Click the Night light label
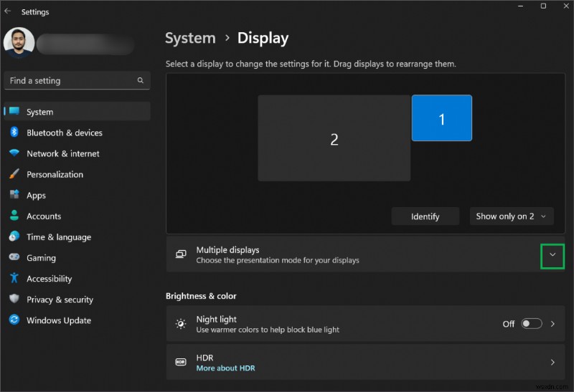Image resolution: width=574 pixels, height=392 pixels. (217, 319)
